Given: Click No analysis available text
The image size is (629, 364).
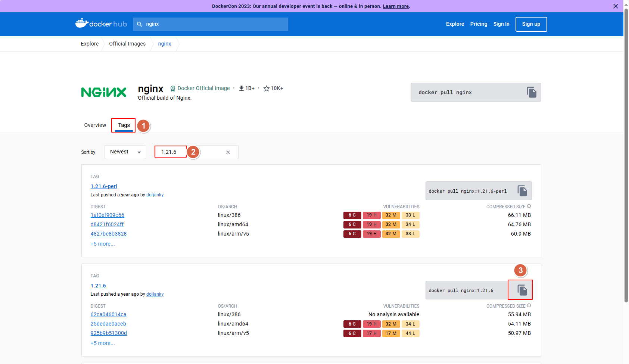Looking at the screenshot, I should pyautogui.click(x=394, y=314).
